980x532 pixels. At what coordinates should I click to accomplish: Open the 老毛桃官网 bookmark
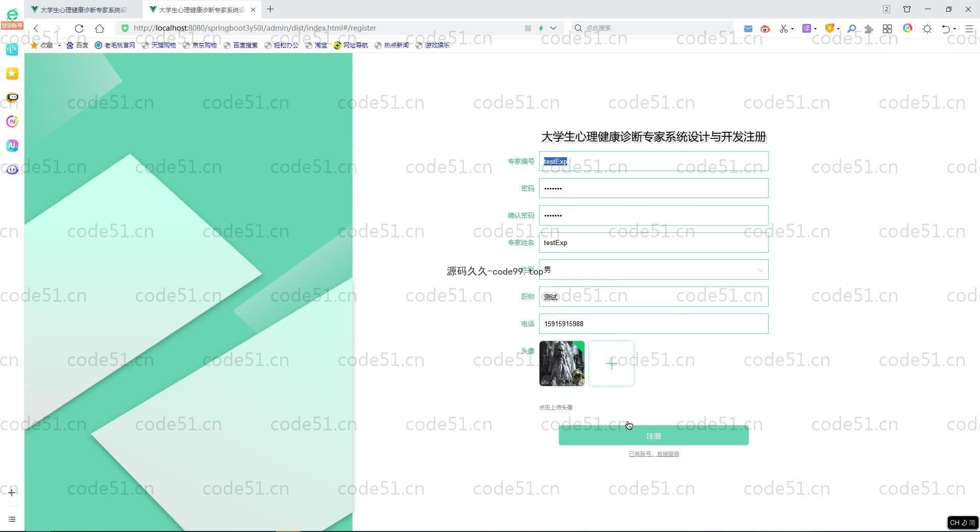(x=115, y=45)
